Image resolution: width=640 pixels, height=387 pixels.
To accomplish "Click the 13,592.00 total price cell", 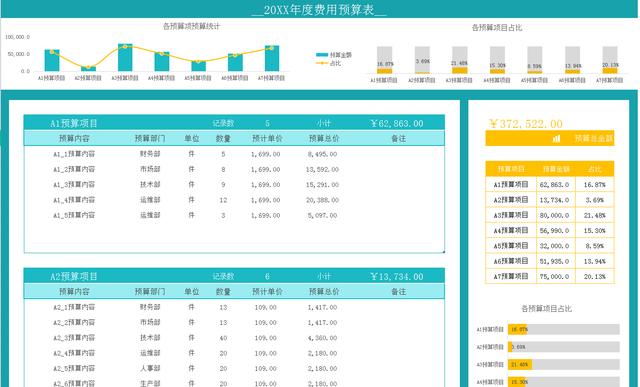I will pyautogui.click(x=322, y=169).
